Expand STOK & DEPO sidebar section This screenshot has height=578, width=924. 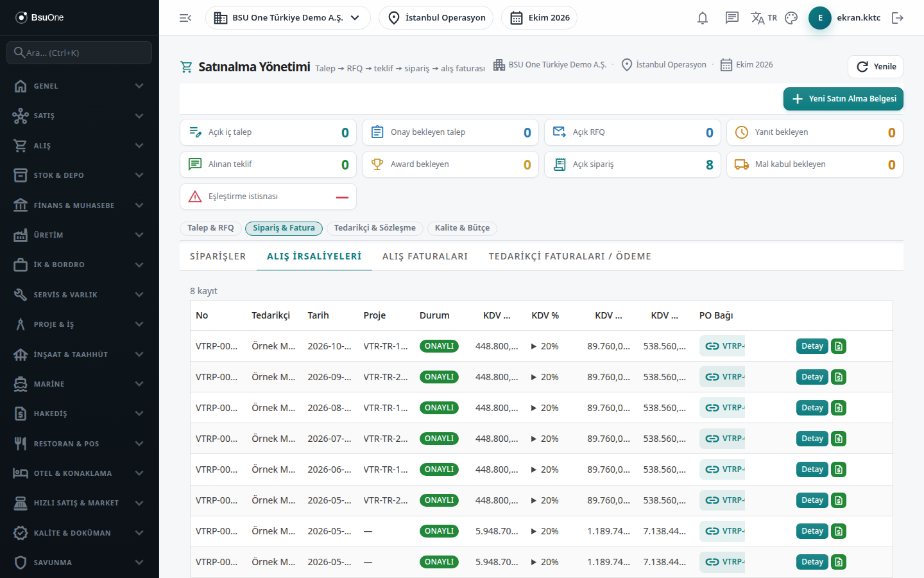80,175
